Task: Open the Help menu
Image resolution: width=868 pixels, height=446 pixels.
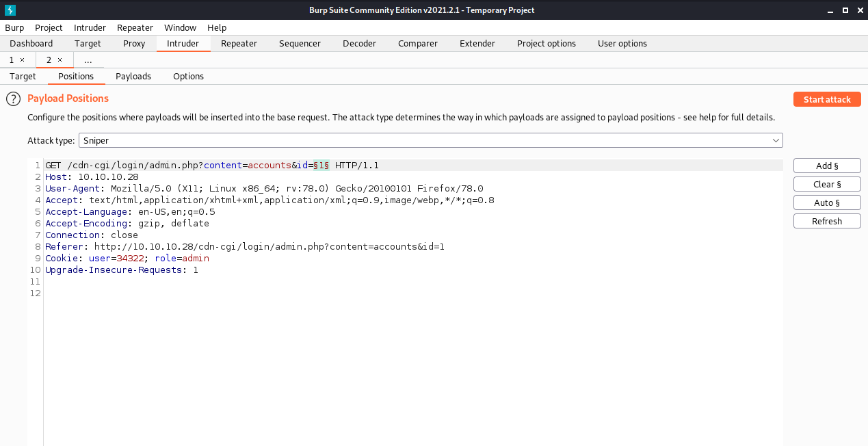Action: (217, 28)
